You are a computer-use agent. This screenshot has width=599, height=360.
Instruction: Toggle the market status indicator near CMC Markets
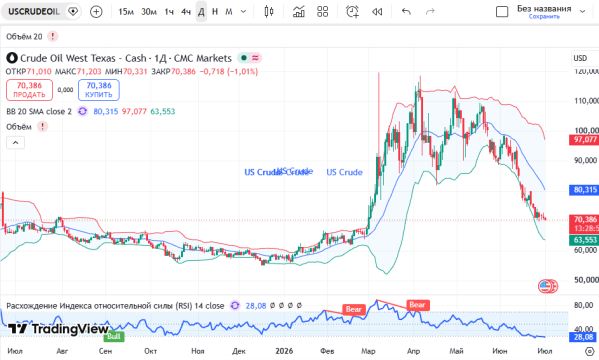pos(243,58)
